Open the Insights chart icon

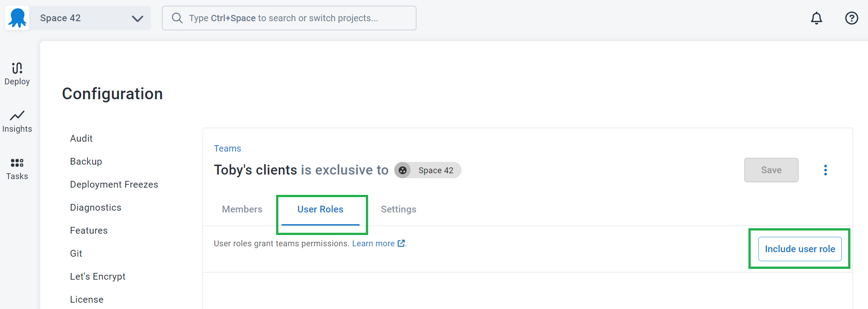17,115
